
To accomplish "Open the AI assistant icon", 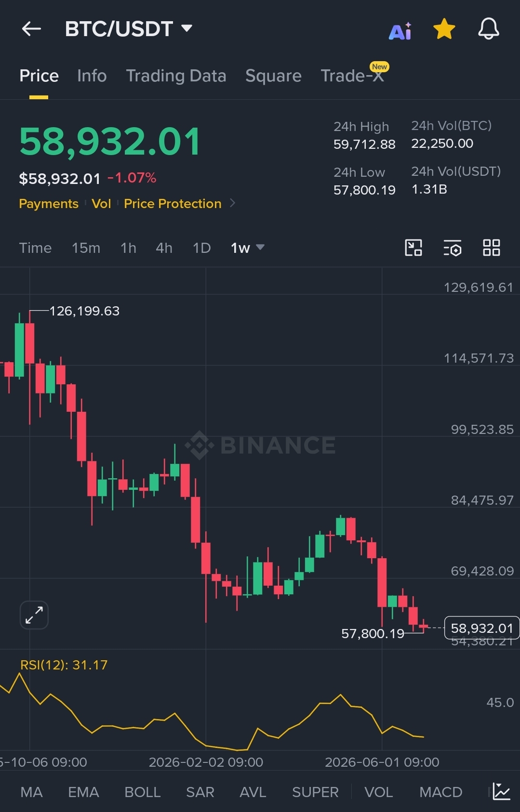I will point(400,31).
